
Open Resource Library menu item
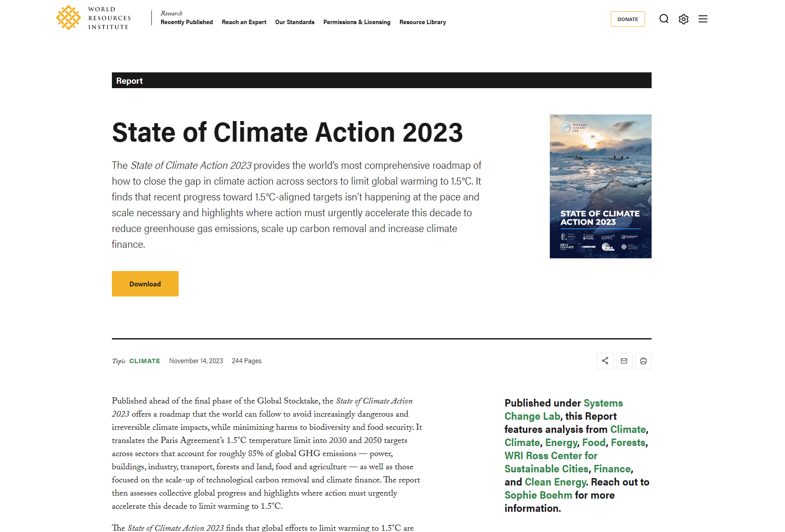[423, 22]
